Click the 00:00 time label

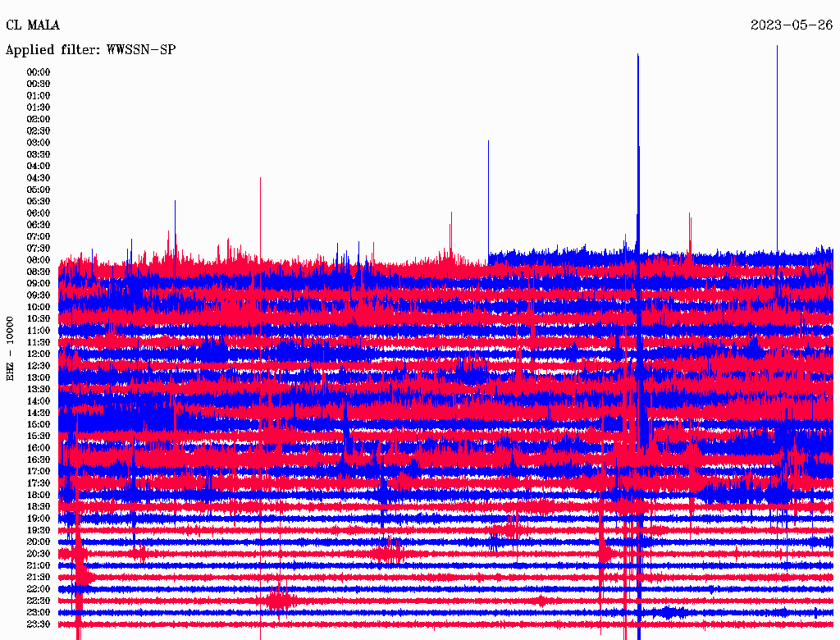tap(39, 72)
